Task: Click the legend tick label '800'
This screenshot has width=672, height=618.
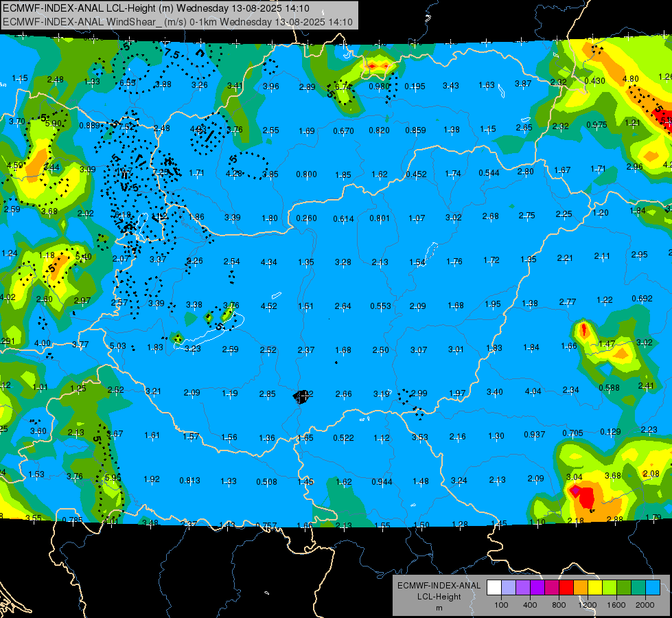Action: [x=559, y=605]
